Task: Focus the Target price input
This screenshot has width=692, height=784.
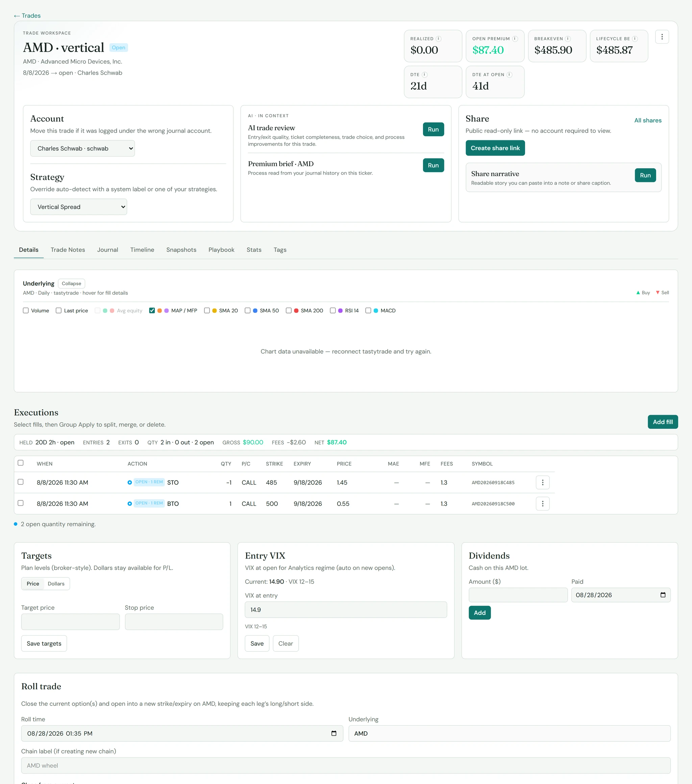Action: [71, 622]
